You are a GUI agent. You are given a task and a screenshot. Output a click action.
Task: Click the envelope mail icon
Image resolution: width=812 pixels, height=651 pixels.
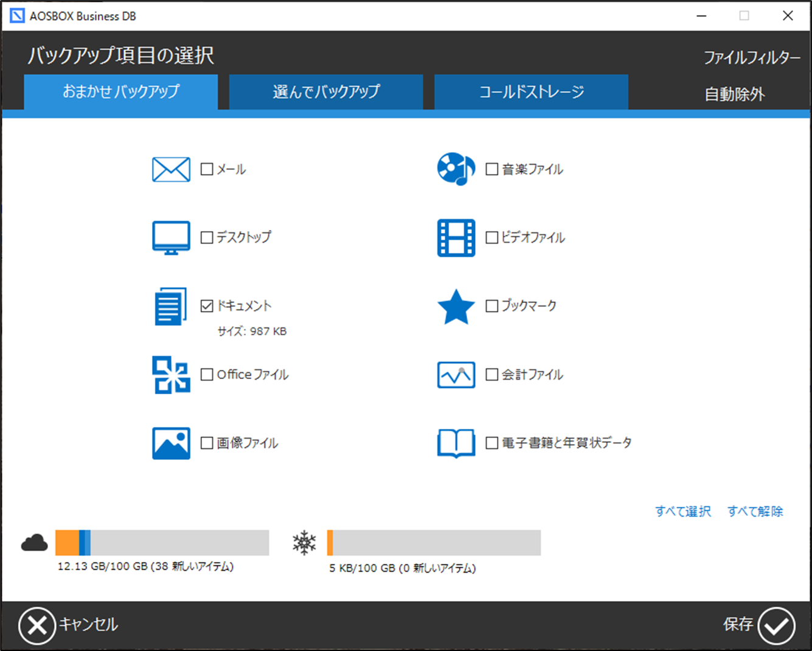click(x=171, y=170)
